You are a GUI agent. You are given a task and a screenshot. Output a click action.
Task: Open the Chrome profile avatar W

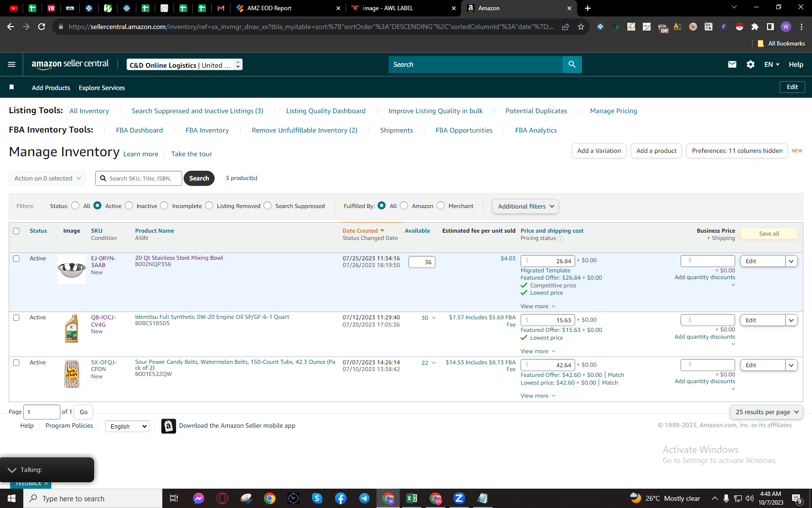point(786,27)
